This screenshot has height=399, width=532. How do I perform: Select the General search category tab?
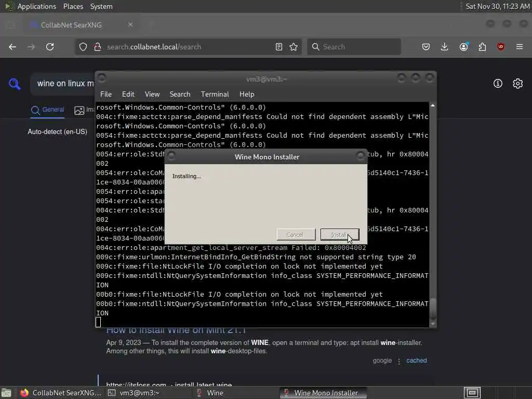click(47, 110)
